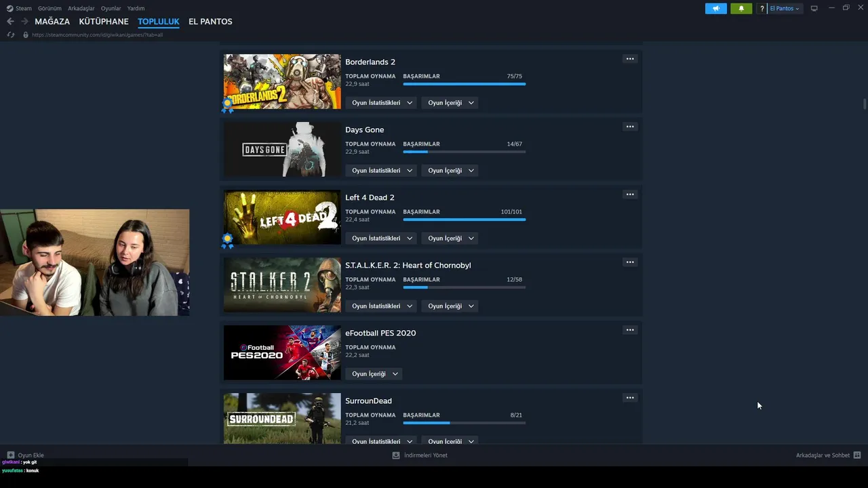Open the green notifications bell
Viewport: 868px width, 488px height.
(741, 8)
